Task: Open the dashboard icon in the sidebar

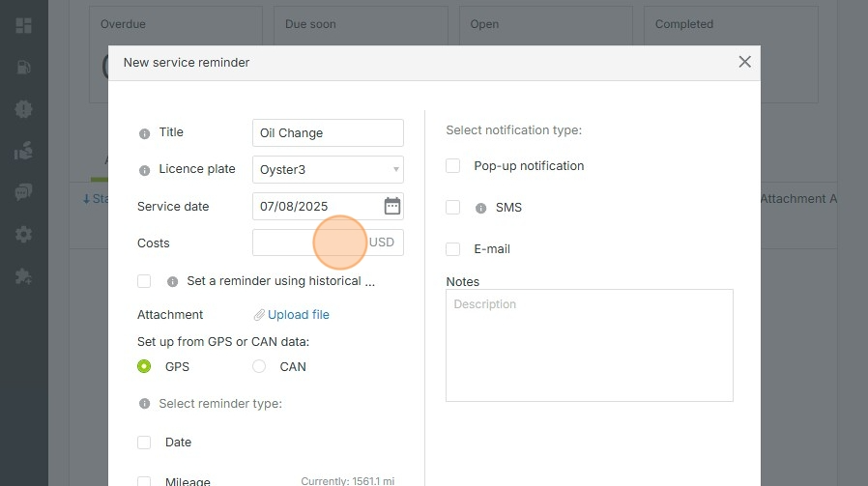Action: pos(24,25)
